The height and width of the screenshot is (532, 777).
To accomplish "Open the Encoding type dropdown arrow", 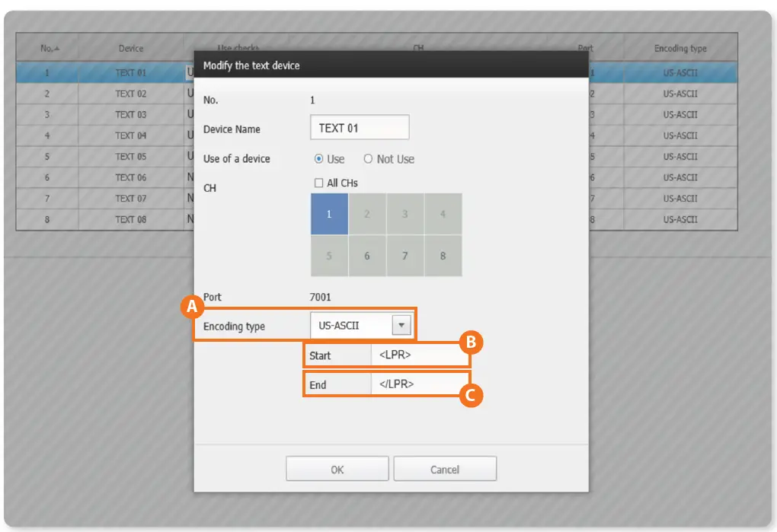I will click(401, 325).
